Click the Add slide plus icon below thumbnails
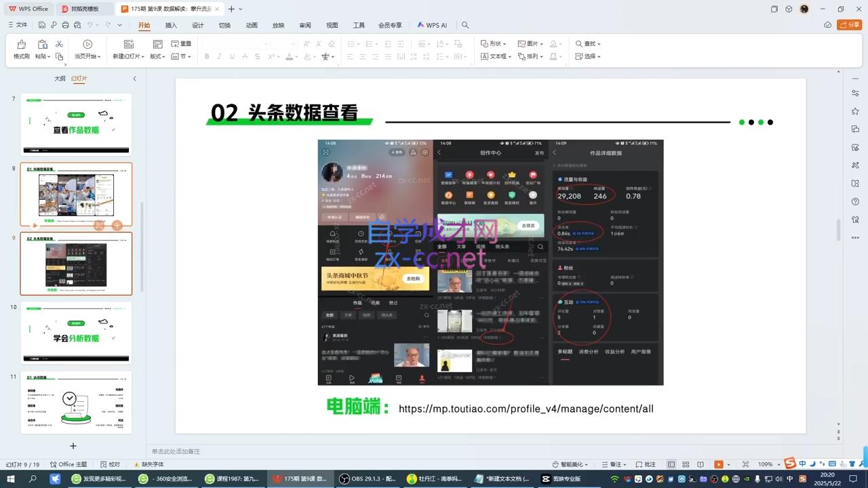This screenshot has width=868, height=488. pyautogui.click(x=73, y=446)
